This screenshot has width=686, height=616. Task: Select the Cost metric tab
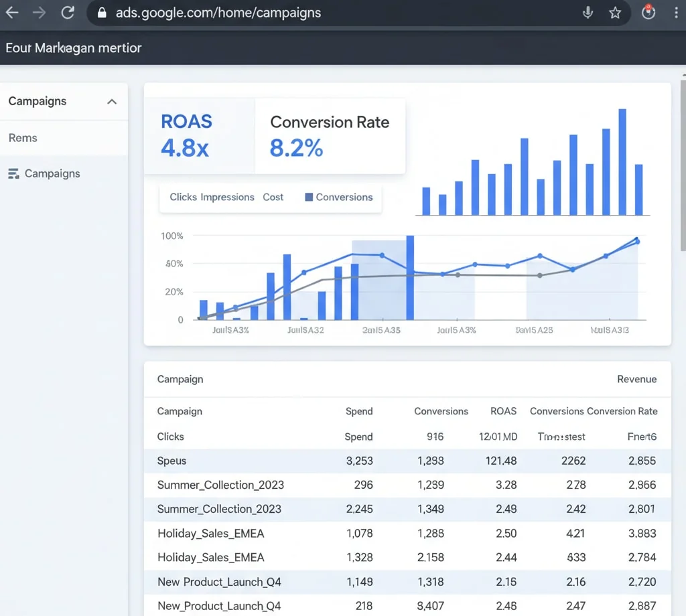(273, 197)
